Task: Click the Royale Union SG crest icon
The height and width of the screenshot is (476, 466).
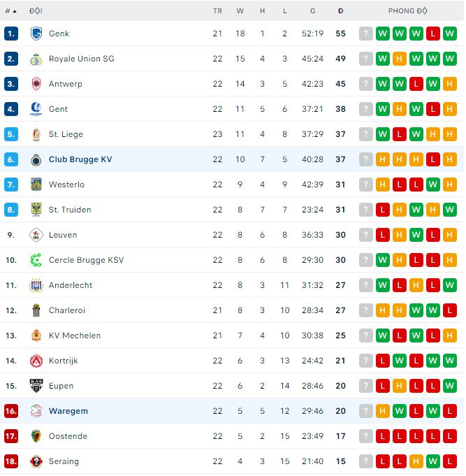Action: (x=36, y=59)
